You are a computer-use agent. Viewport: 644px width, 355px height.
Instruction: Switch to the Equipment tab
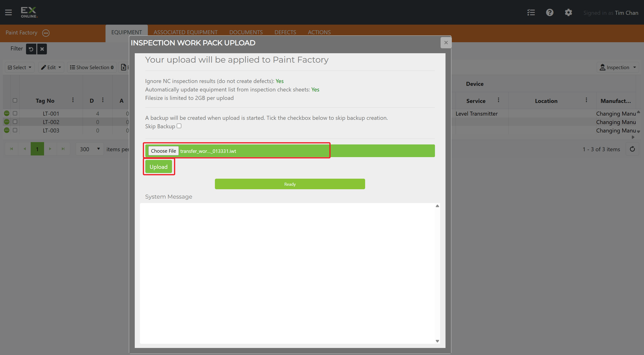[x=127, y=32]
